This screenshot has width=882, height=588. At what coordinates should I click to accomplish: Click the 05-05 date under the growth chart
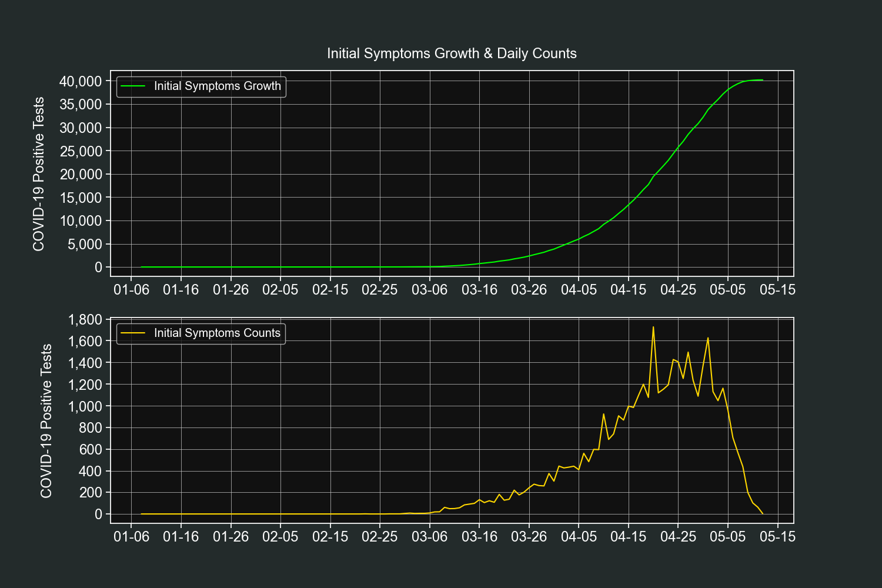pyautogui.click(x=728, y=290)
